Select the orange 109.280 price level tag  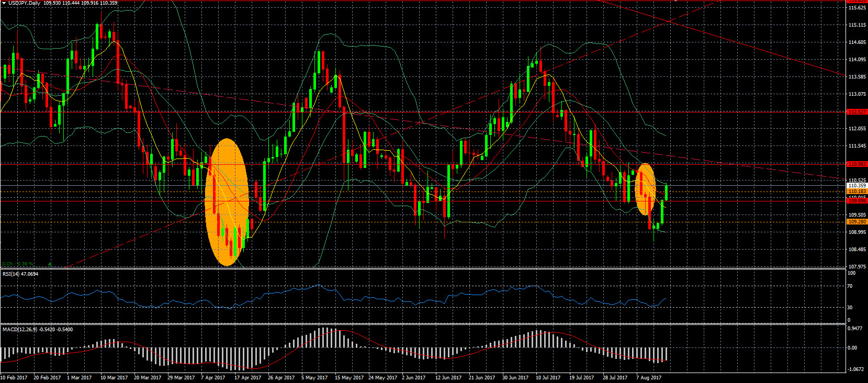[x=857, y=222]
